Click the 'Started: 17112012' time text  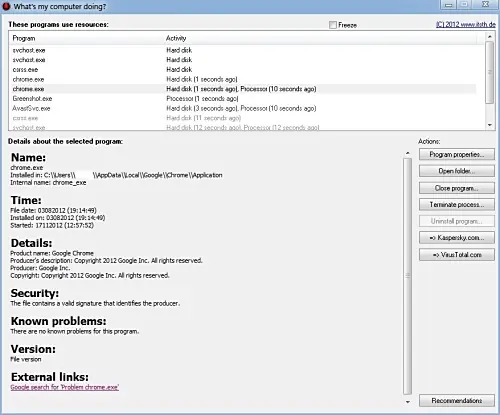[52, 225]
